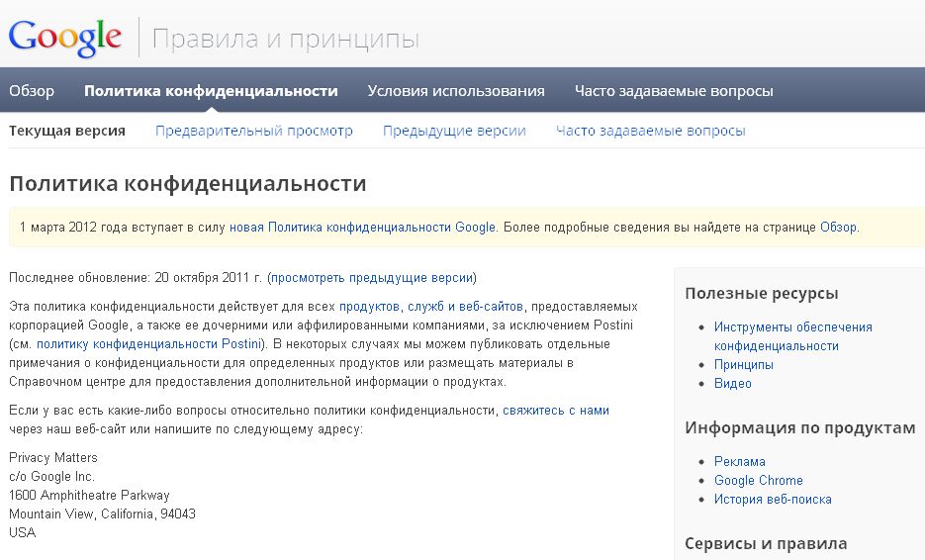Switch to the Предыдущие версии sub-tab

(454, 131)
